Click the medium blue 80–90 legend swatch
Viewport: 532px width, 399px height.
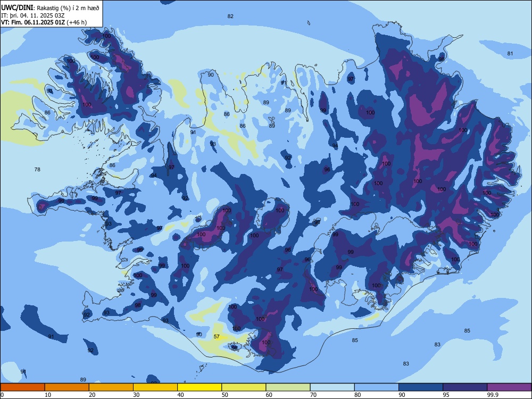[x=377, y=387]
